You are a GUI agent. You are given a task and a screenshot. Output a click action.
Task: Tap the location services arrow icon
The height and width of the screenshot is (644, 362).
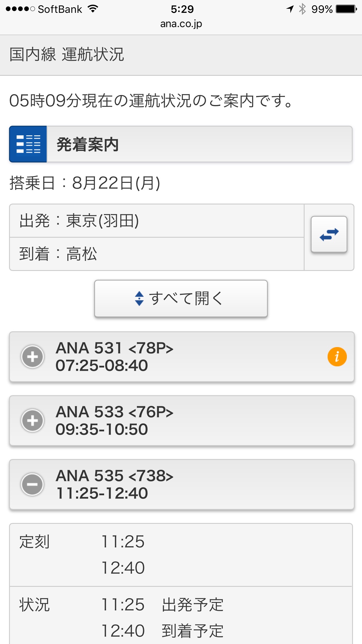(x=290, y=9)
